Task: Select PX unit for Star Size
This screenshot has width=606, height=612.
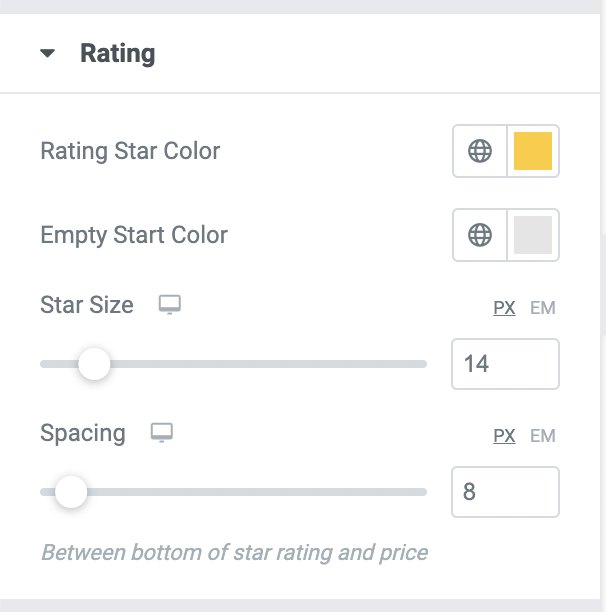Action: coord(504,308)
